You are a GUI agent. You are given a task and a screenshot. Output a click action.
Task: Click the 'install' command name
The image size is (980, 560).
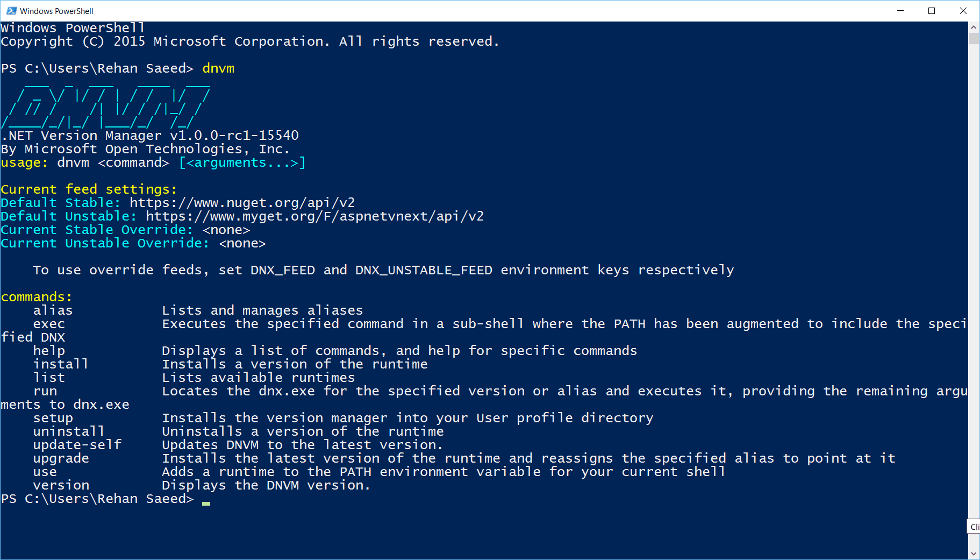pyautogui.click(x=60, y=364)
